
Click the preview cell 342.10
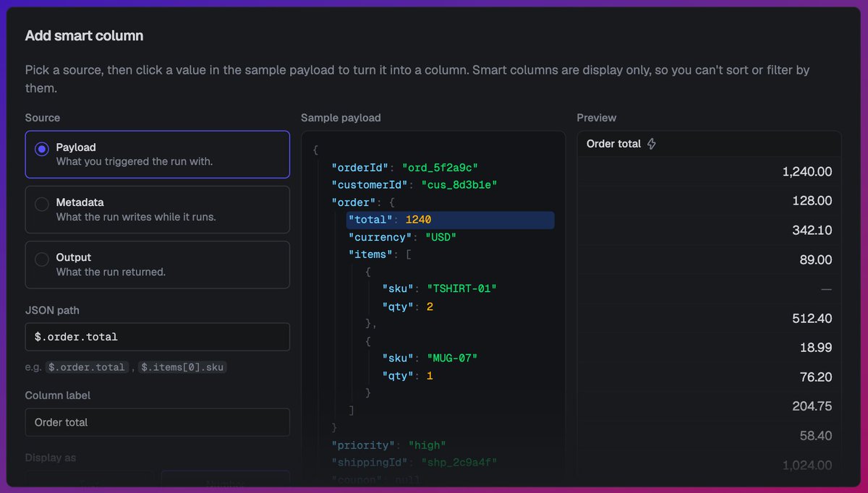coord(710,231)
